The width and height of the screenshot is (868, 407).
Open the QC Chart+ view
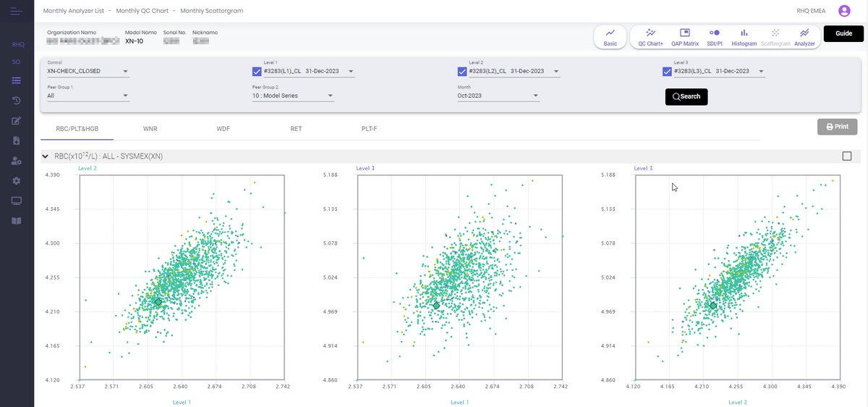click(x=650, y=38)
